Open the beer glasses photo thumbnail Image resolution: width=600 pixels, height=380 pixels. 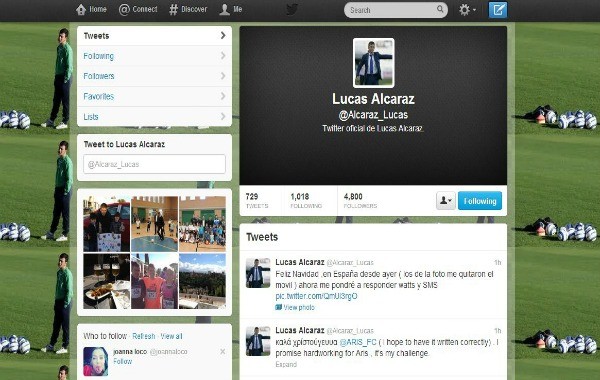click(106, 281)
